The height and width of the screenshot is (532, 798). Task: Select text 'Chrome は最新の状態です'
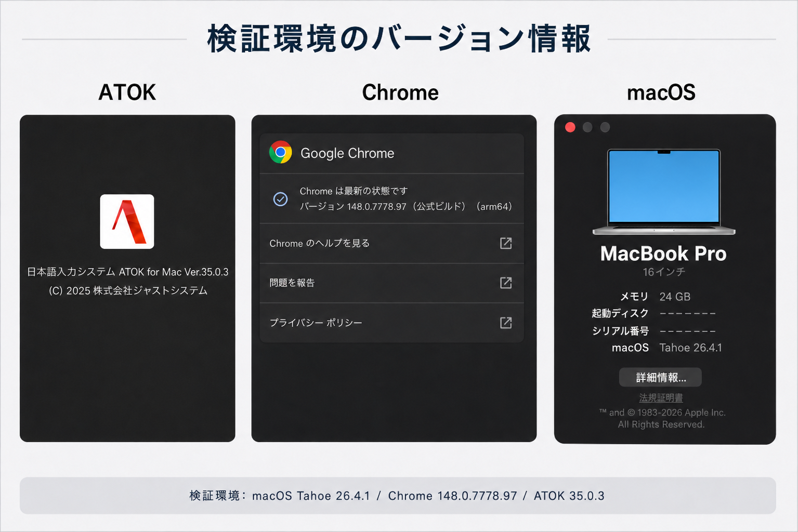tap(354, 191)
